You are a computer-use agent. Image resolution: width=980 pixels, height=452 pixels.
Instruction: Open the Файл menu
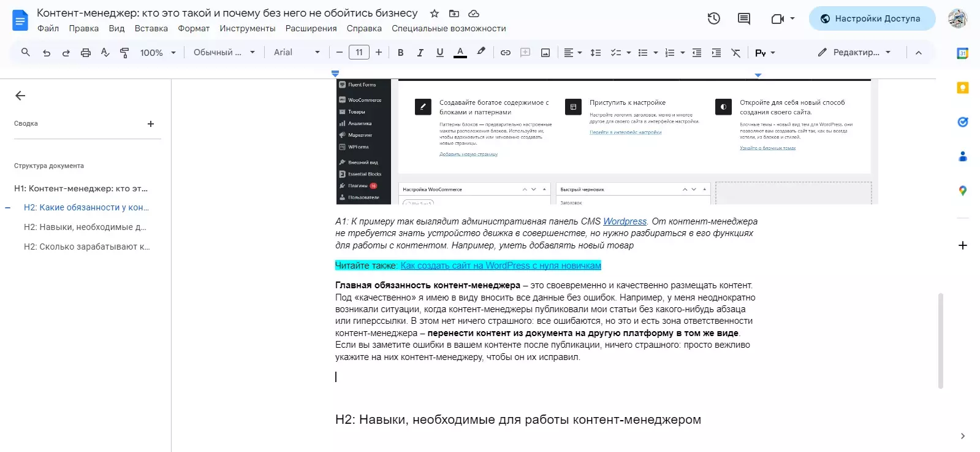(x=48, y=28)
